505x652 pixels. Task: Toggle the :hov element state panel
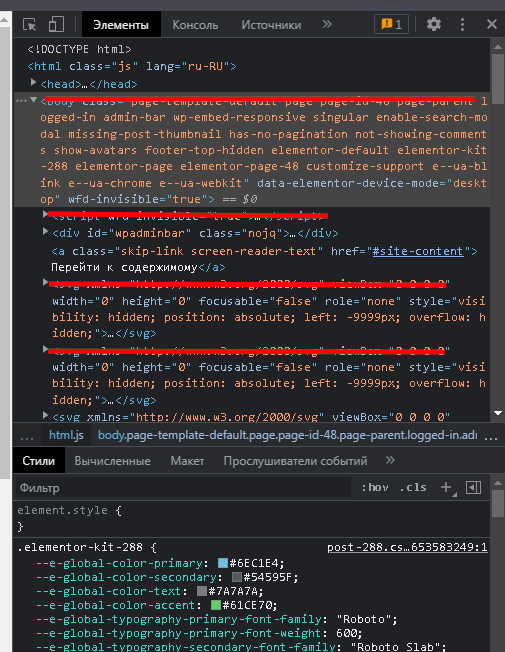pyautogui.click(x=375, y=487)
